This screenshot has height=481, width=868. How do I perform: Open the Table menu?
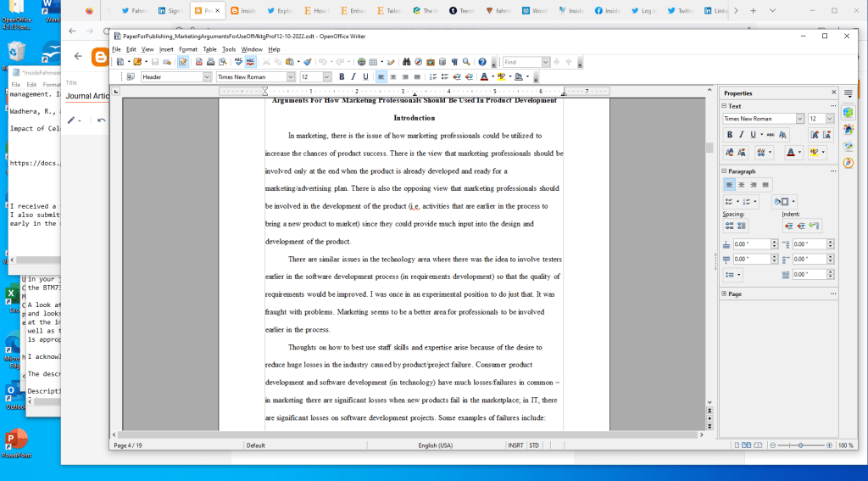click(x=210, y=49)
